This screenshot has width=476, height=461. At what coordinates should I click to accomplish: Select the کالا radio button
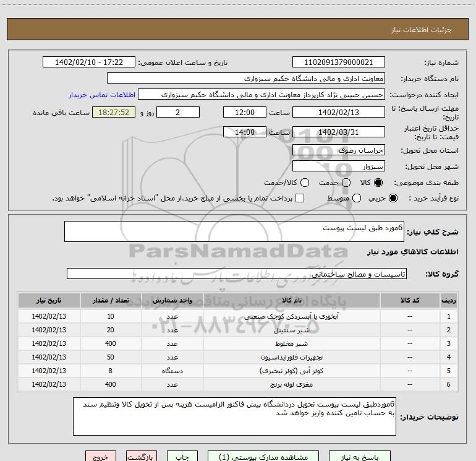coord(378,183)
